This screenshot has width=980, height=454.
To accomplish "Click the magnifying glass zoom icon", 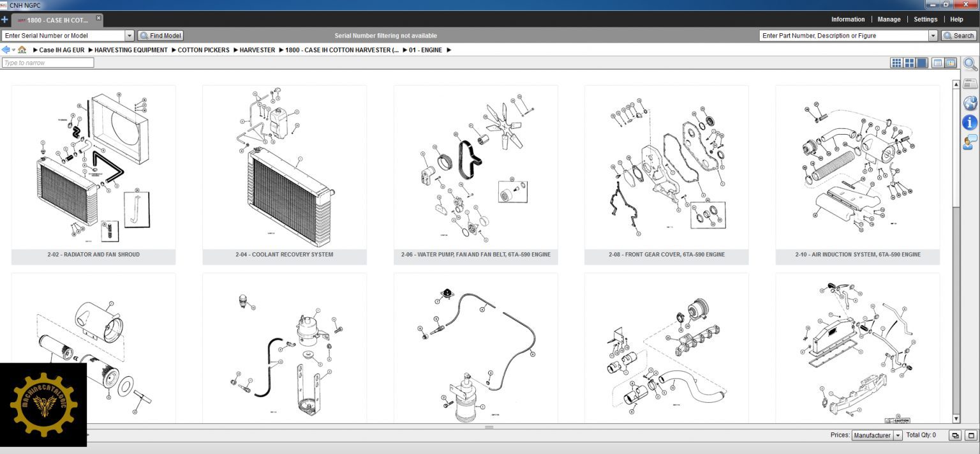I will (x=970, y=64).
